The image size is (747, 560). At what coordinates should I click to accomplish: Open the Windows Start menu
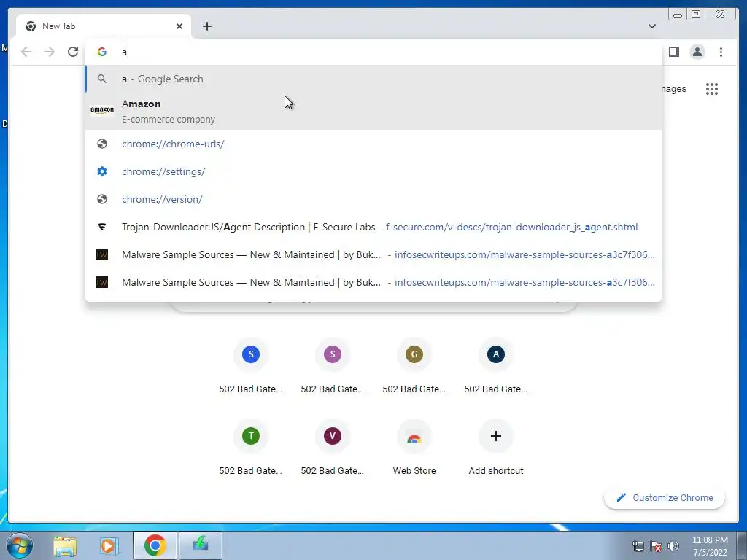tap(20, 545)
